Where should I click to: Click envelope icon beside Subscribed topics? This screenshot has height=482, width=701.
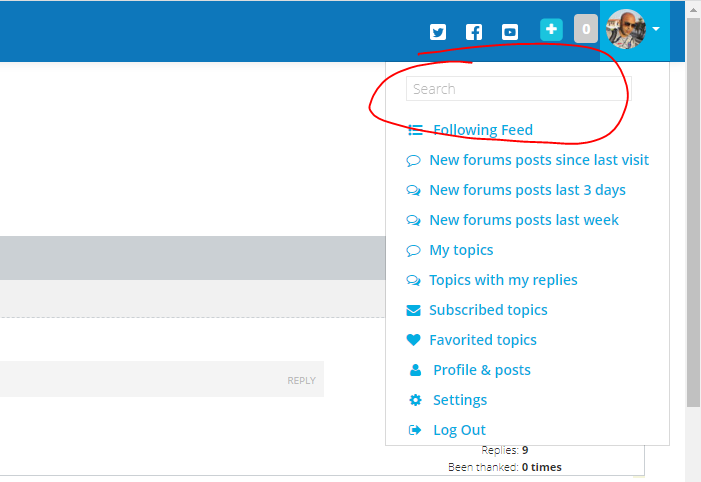[x=413, y=310]
